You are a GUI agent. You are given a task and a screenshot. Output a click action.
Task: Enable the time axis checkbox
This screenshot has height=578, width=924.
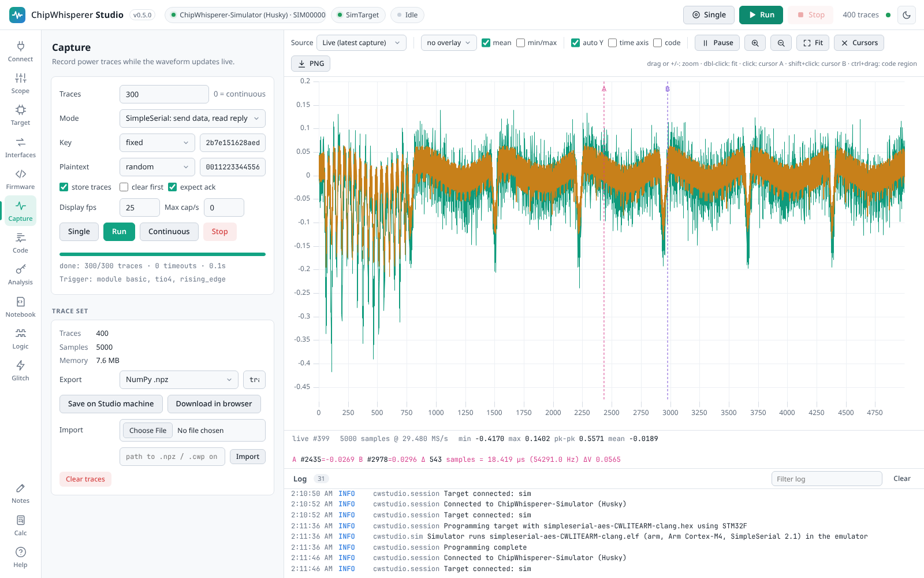click(x=612, y=43)
